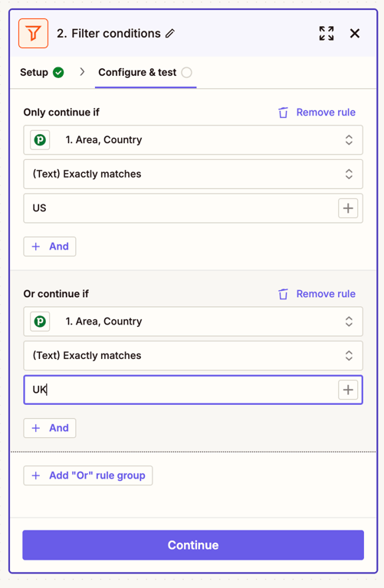Click the trash icon in second rule
The width and height of the screenshot is (384, 588).
[283, 294]
